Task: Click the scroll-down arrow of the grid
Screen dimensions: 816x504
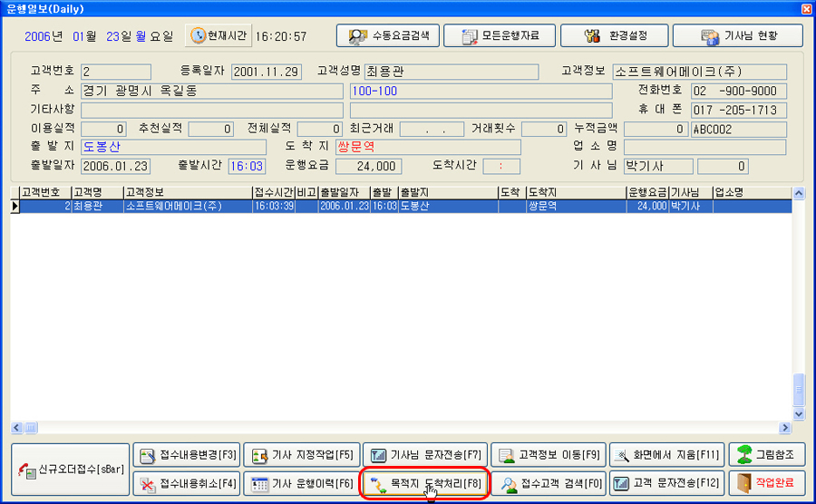Action: point(799,414)
